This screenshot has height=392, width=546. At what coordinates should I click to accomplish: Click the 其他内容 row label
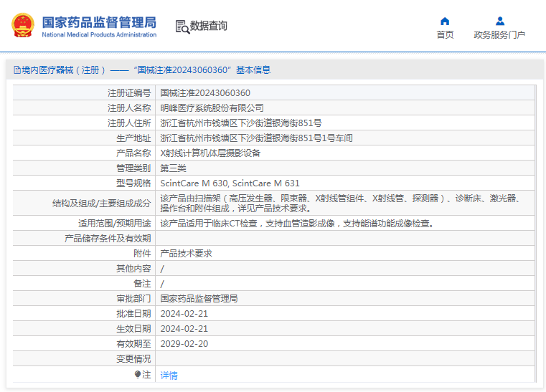click(133, 269)
